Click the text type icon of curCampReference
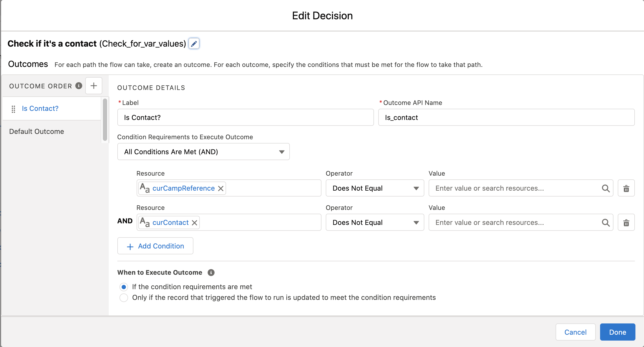 click(145, 188)
